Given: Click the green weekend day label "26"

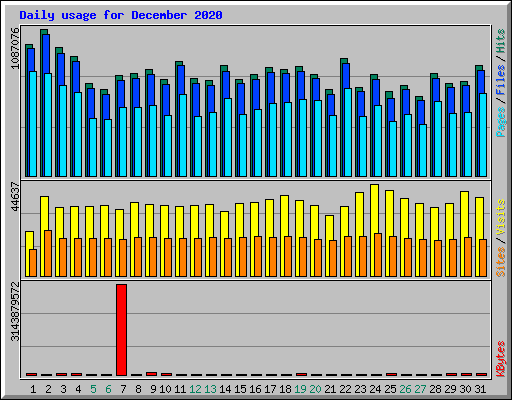Looking at the screenshot, I should [405, 389].
